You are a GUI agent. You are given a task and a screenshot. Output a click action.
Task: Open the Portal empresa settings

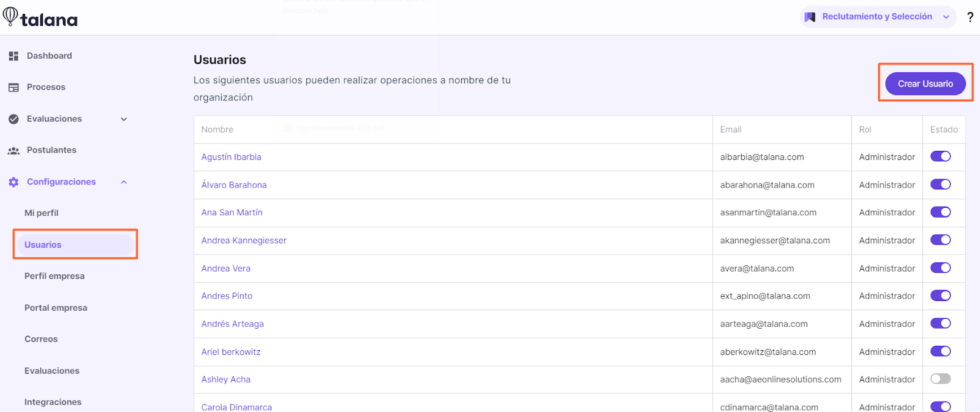pyautogui.click(x=56, y=308)
